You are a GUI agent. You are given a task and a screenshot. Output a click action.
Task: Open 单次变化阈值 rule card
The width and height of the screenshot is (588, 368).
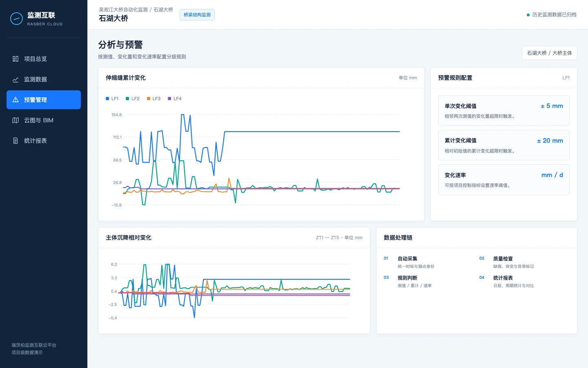(504, 110)
